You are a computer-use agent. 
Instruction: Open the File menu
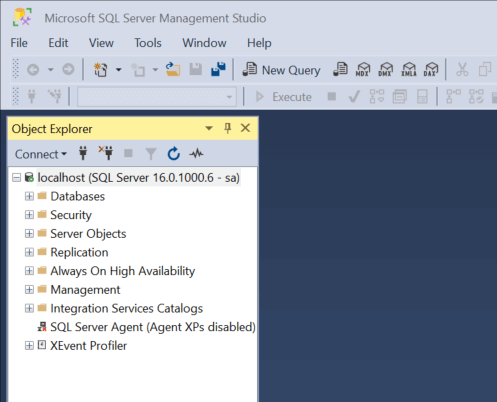(x=19, y=43)
